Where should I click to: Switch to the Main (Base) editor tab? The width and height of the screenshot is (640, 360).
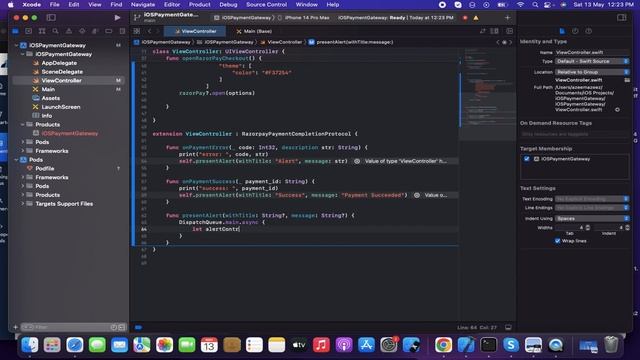click(x=254, y=31)
